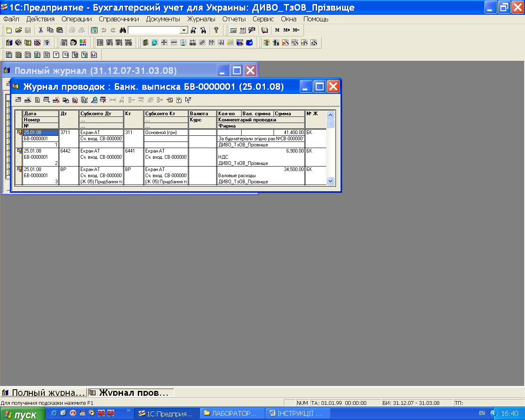The width and height of the screenshot is (525, 420).
Task: Click the Валовые расходы comment text
Action: tap(237, 176)
